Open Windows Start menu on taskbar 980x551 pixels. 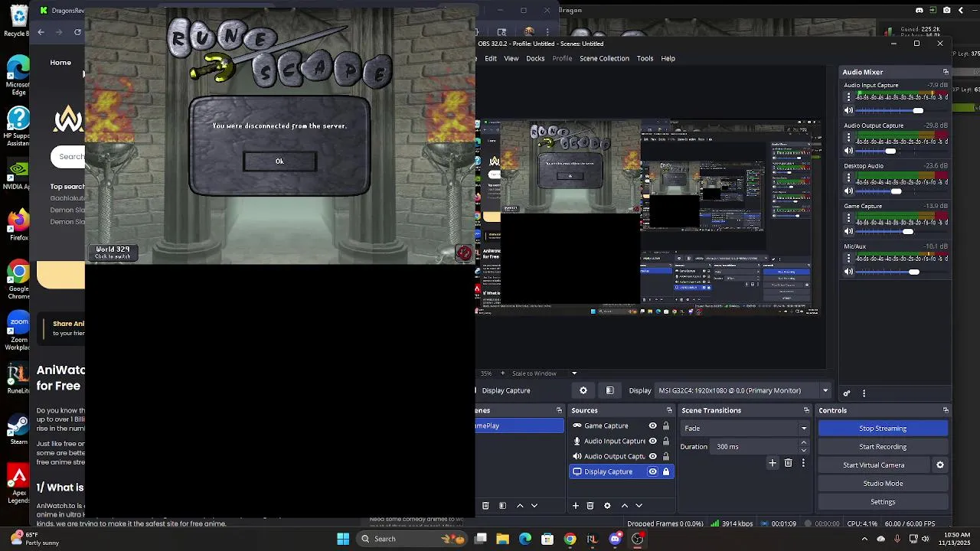tap(343, 539)
